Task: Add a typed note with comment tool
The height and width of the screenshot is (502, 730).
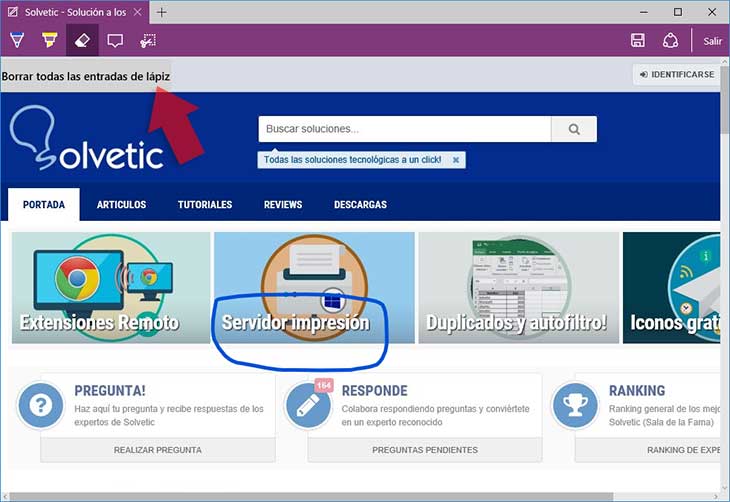Action: click(x=115, y=41)
